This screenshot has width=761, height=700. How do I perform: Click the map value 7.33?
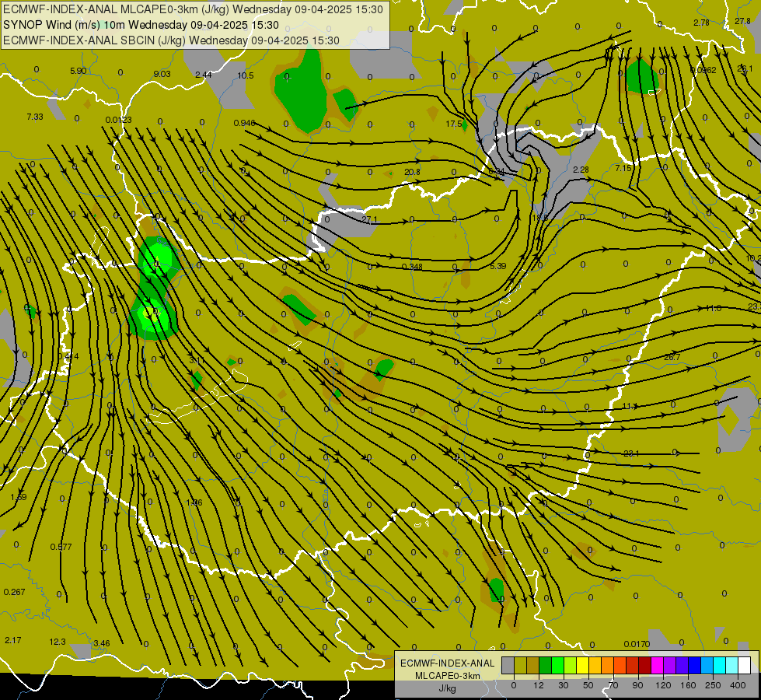coord(35,117)
